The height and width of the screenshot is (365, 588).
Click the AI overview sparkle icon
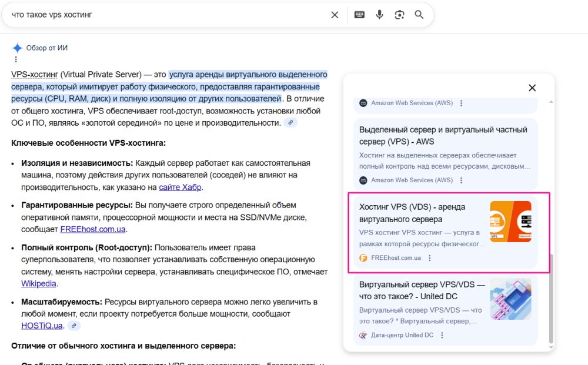point(18,48)
